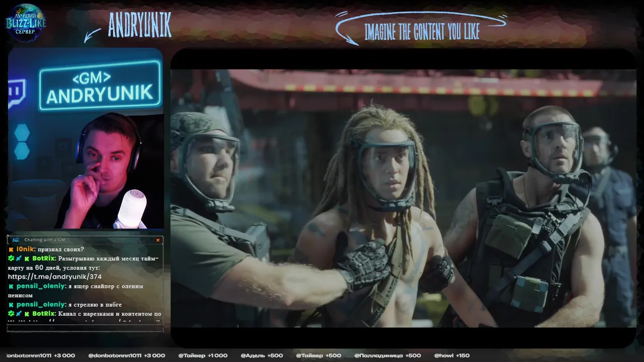Click 'Chatting with a GM' title text

45,240
